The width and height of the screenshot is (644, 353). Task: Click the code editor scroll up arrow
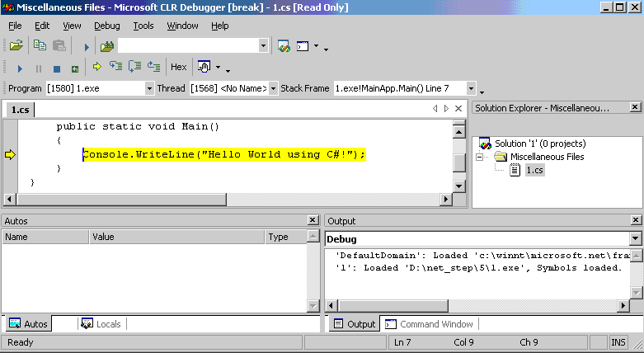click(458, 131)
